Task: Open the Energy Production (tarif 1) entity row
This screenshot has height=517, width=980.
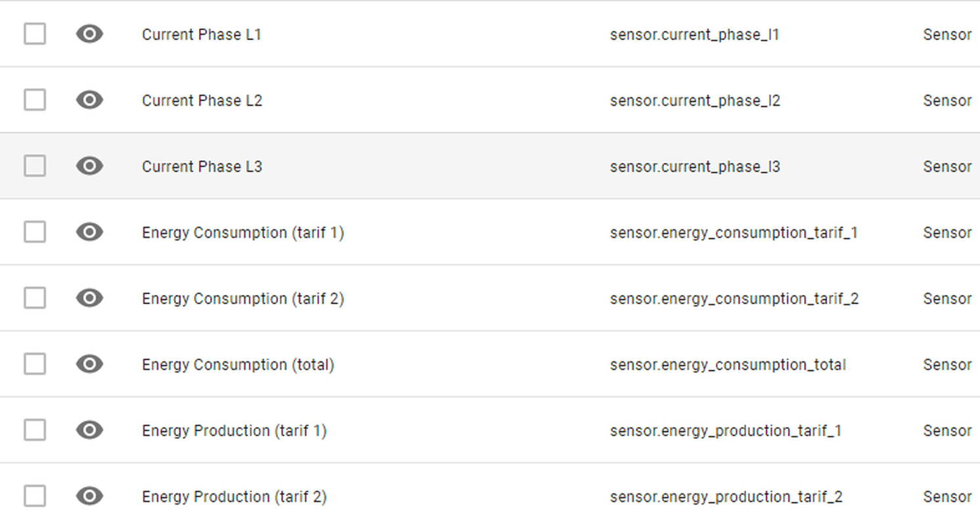Action: 490,430
